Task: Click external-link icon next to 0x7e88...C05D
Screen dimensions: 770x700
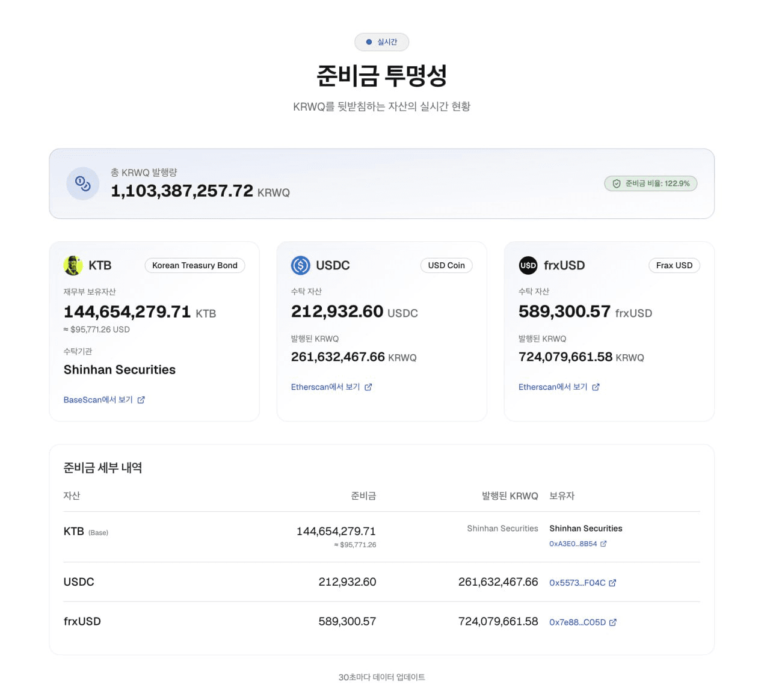Action: coord(613,622)
